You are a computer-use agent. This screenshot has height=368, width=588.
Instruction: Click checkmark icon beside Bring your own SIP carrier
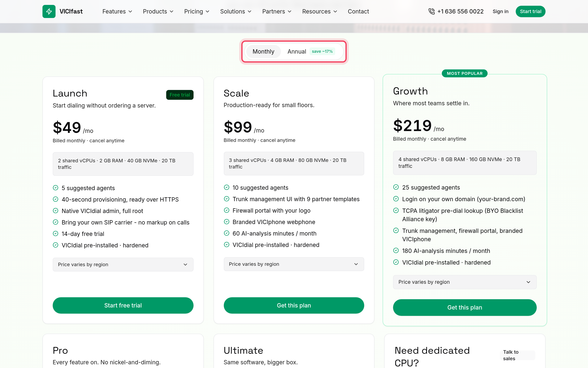pos(56,222)
